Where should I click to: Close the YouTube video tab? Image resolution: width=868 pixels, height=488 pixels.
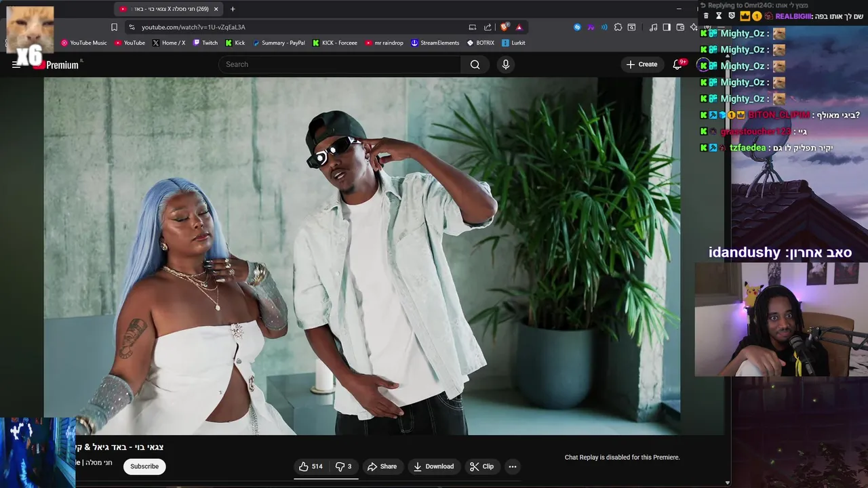pyautogui.click(x=216, y=9)
